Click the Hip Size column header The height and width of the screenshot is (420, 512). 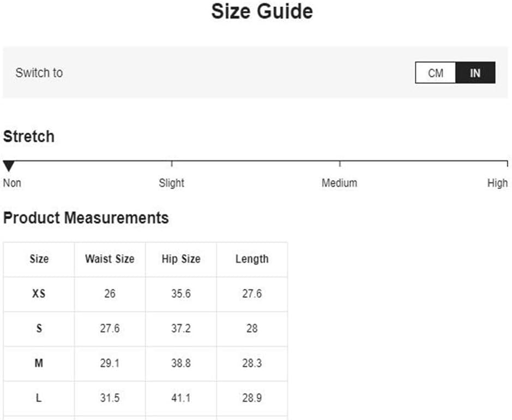pos(181,259)
